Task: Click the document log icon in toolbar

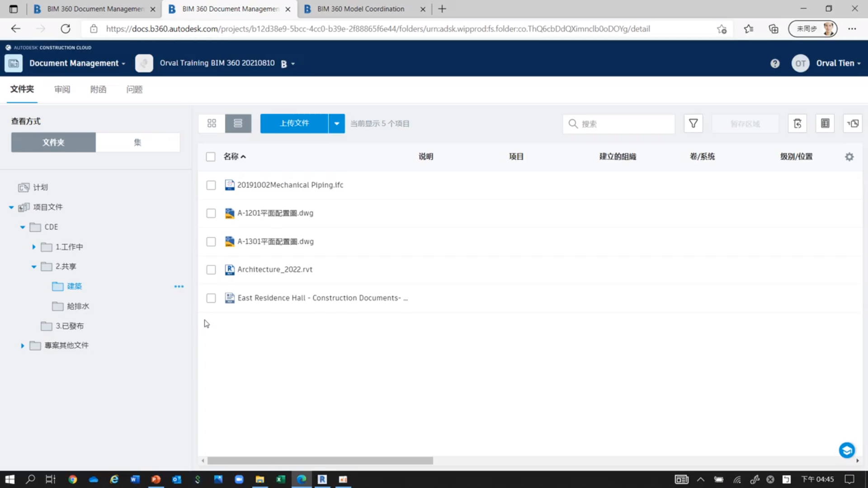Action: (825, 123)
